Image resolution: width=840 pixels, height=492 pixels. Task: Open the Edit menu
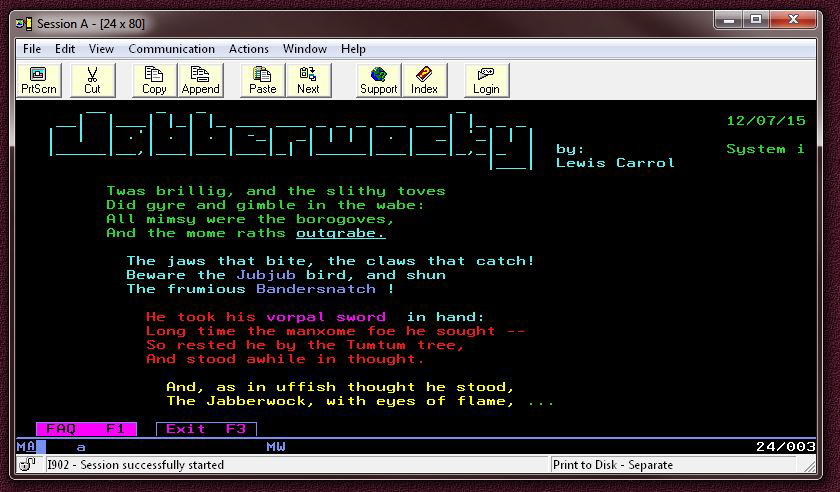pyautogui.click(x=65, y=49)
